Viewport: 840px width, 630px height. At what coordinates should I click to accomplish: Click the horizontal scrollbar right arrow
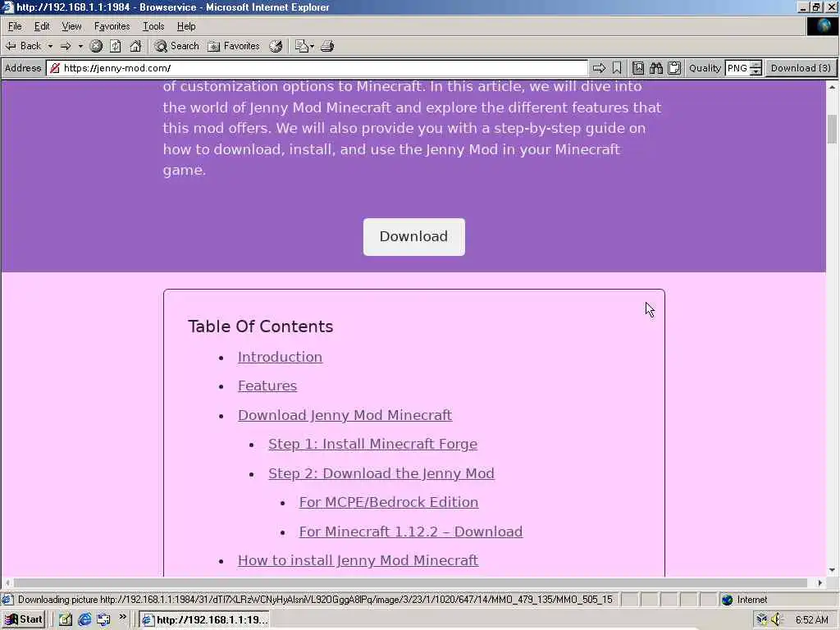(820, 582)
